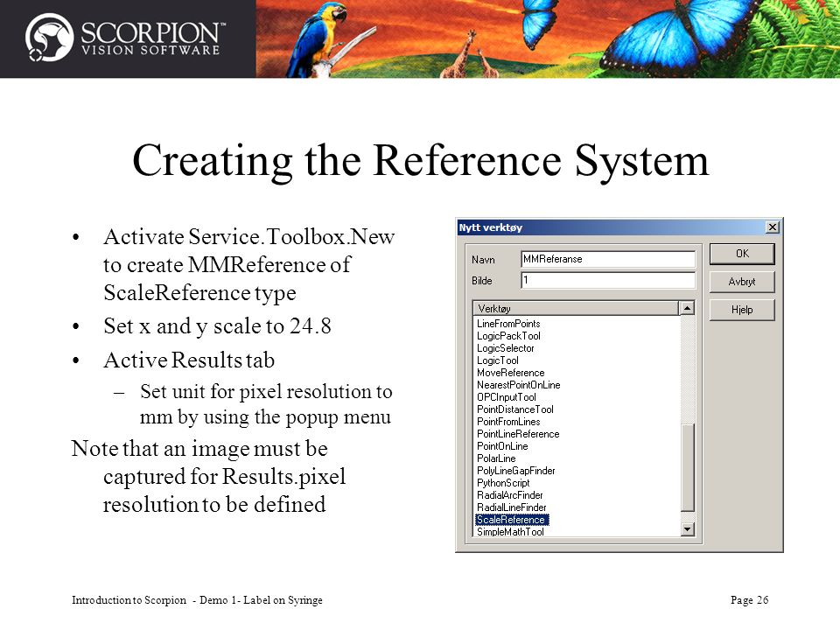This screenshot has width=840, height=630.
Task: Select PolarLine in the tool list
Action: tap(496, 459)
